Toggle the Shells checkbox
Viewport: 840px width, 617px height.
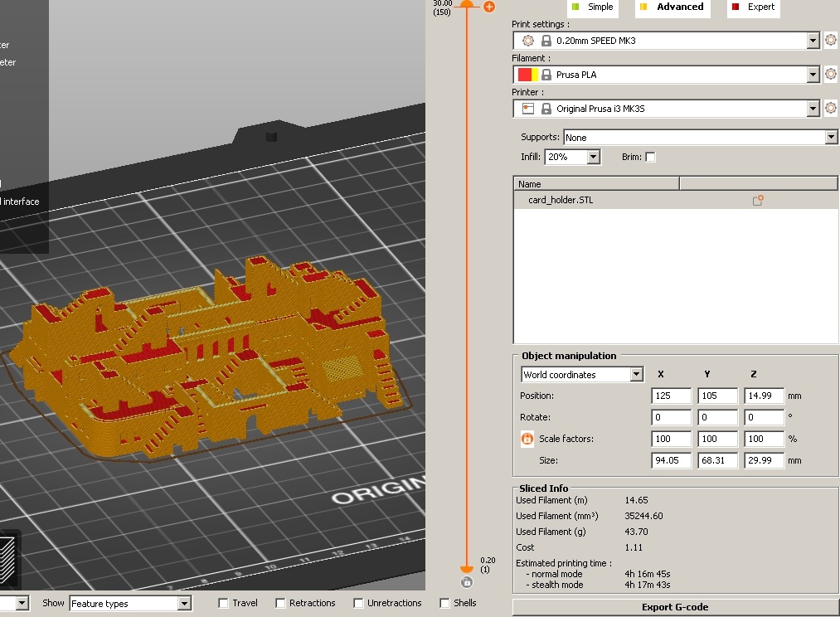444,604
